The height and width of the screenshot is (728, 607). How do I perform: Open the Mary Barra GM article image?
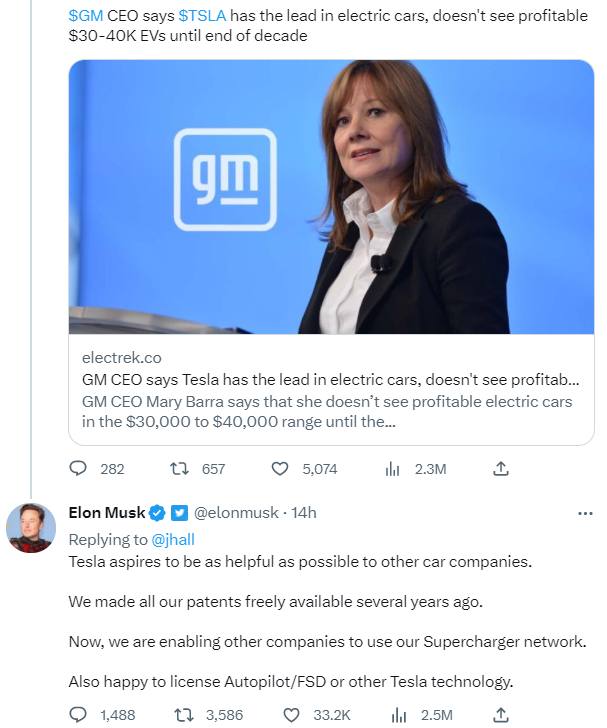[331, 196]
